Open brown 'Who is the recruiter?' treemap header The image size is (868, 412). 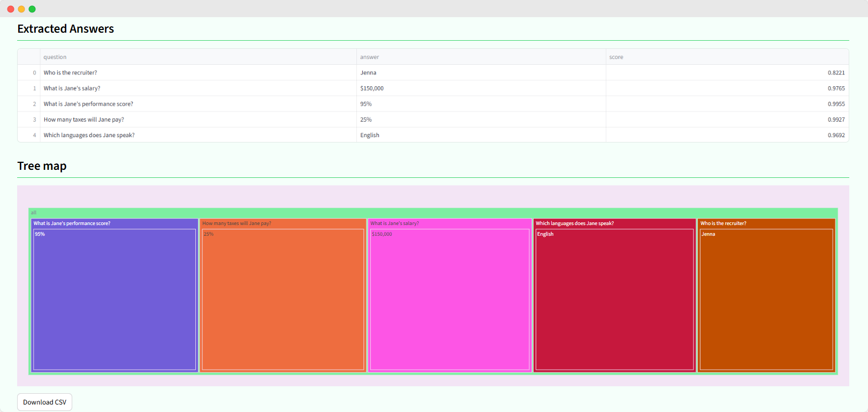click(x=766, y=223)
